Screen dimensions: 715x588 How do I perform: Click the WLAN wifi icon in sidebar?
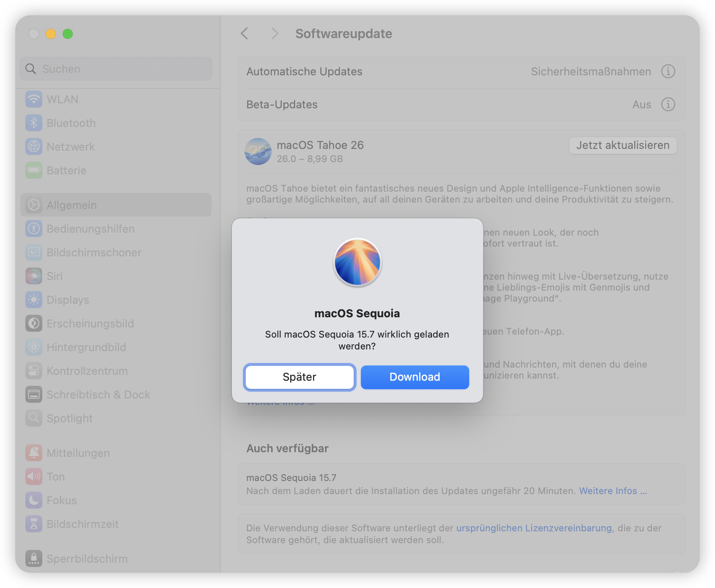click(x=34, y=99)
